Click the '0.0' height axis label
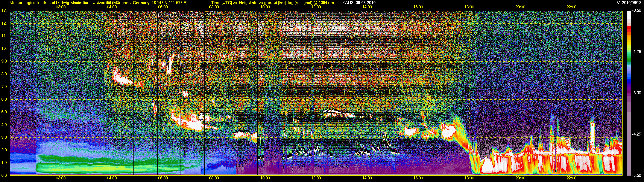 [4, 175]
